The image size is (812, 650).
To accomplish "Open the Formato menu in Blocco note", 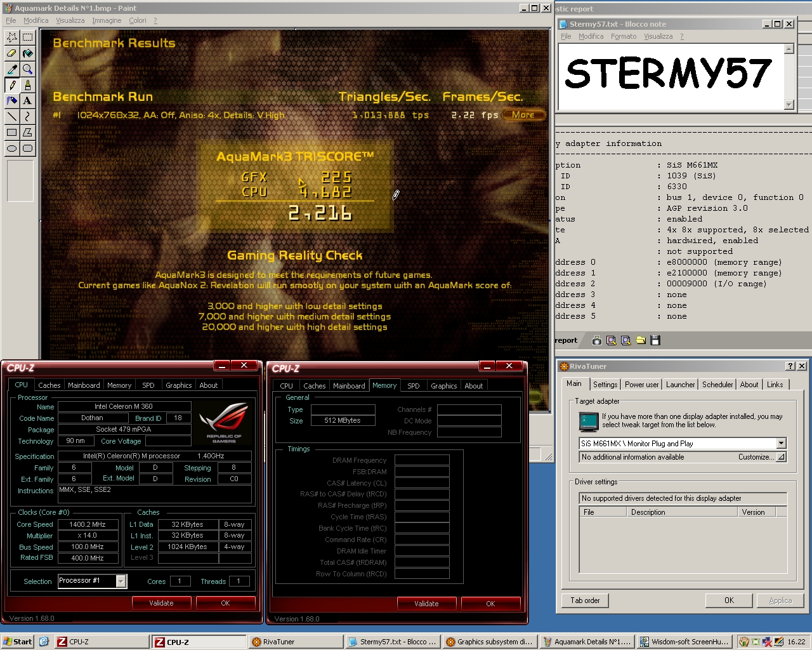I will 624,36.
